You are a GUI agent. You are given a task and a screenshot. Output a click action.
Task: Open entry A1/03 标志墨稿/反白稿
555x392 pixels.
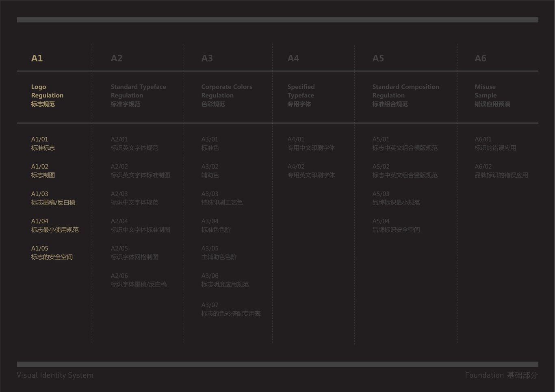pos(53,198)
